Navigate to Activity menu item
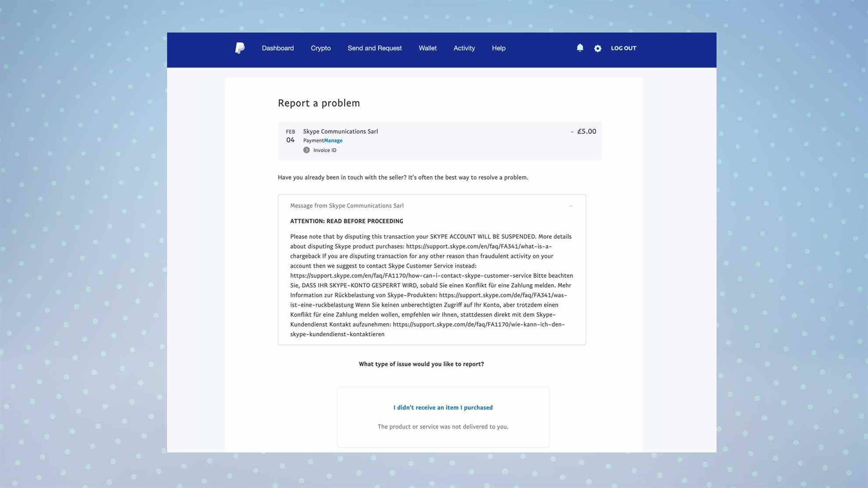Image resolution: width=868 pixels, height=488 pixels. (464, 48)
